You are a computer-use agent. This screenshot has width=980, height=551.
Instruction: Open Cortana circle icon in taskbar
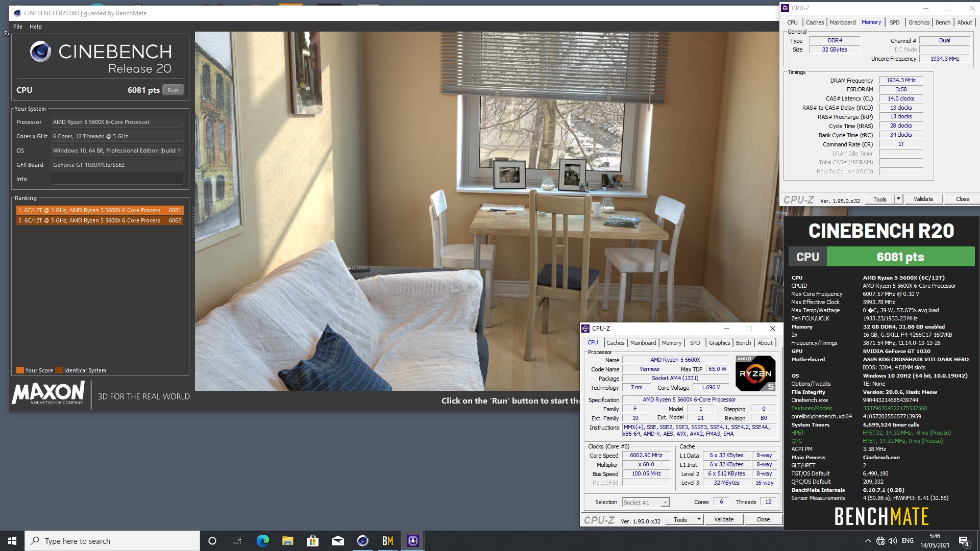[212, 541]
